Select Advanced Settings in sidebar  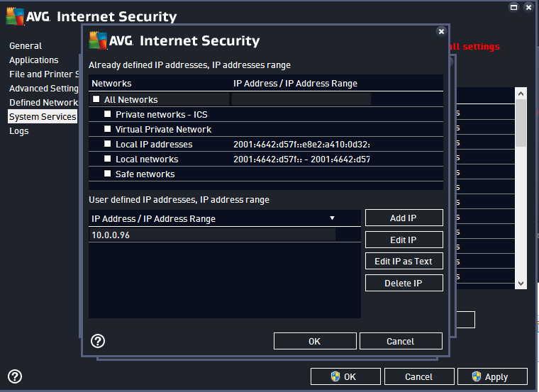[44, 89]
